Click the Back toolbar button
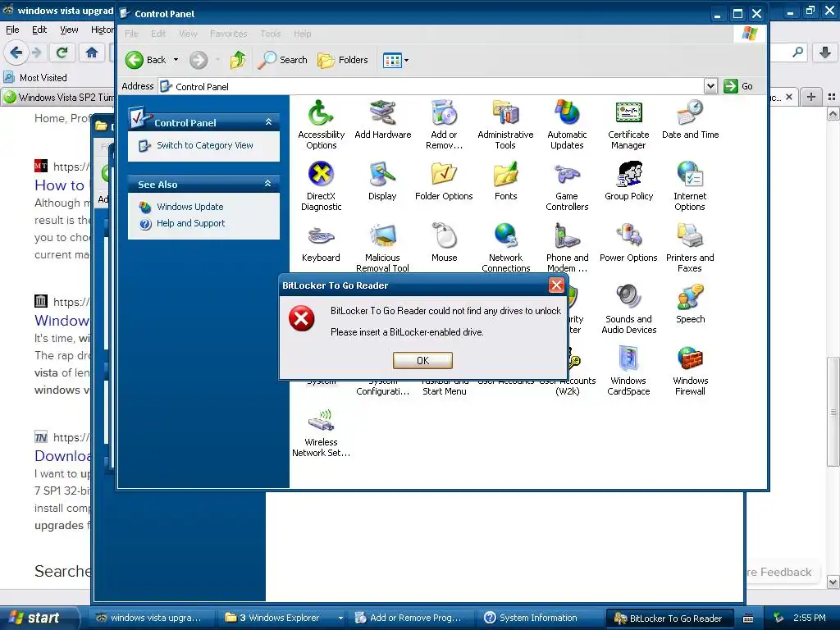This screenshot has height=630, width=840. 146,60
